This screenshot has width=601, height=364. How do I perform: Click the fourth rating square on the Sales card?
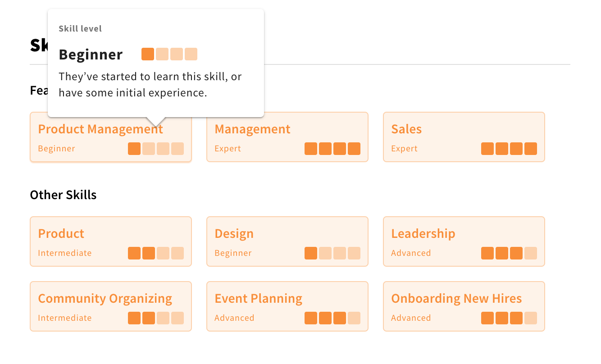pos(530,148)
